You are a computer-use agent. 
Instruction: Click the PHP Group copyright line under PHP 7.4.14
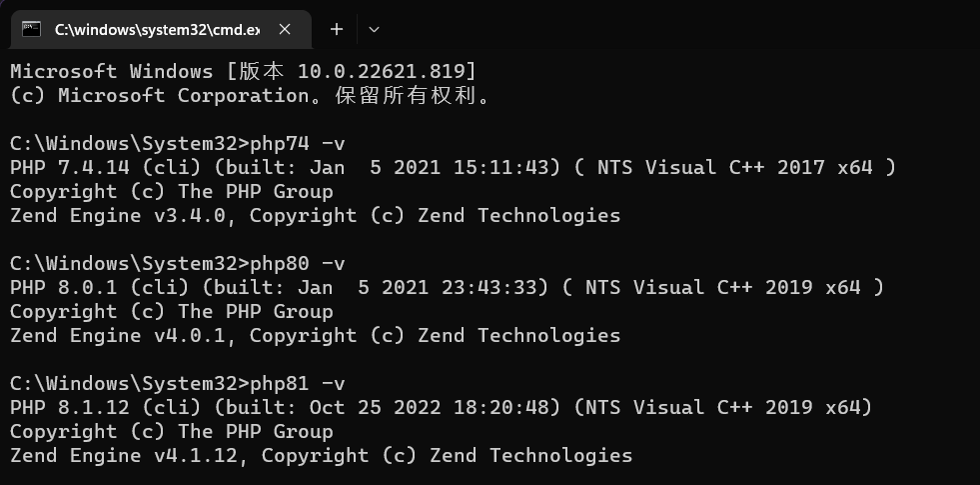pos(172,192)
